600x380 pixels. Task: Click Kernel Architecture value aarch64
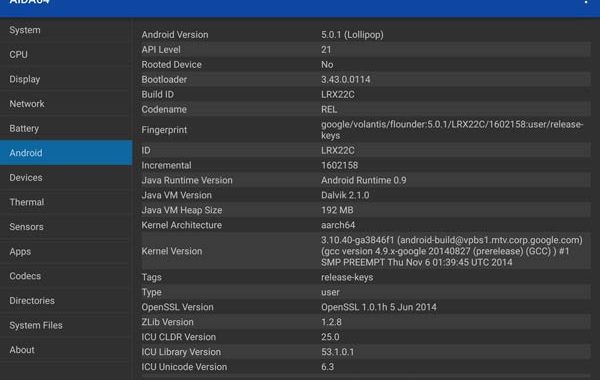point(338,225)
